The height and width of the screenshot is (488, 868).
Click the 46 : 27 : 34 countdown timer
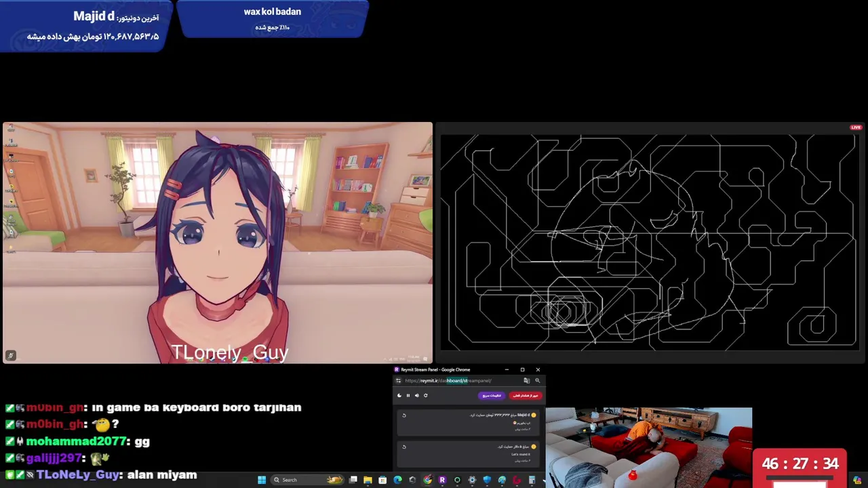[x=800, y=464]
